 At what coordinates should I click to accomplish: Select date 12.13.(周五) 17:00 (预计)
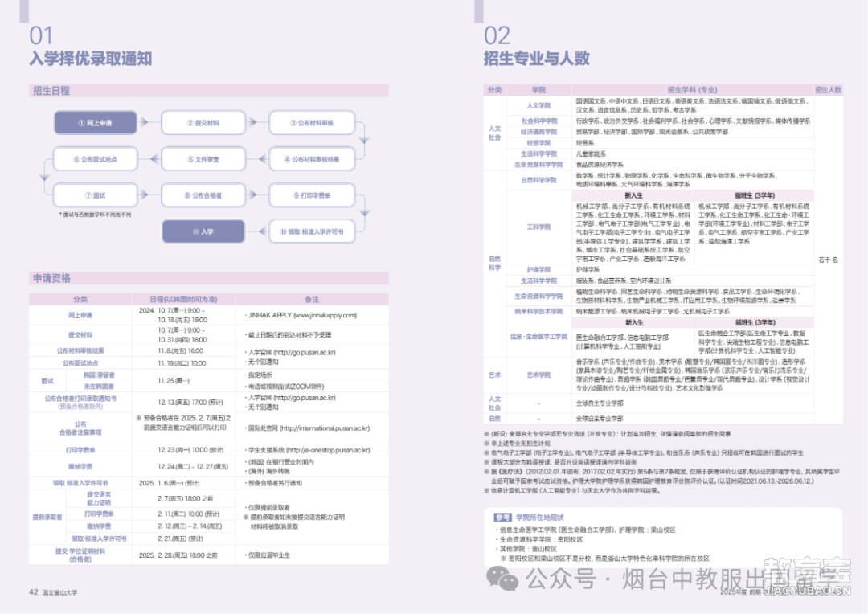(190, 402)
